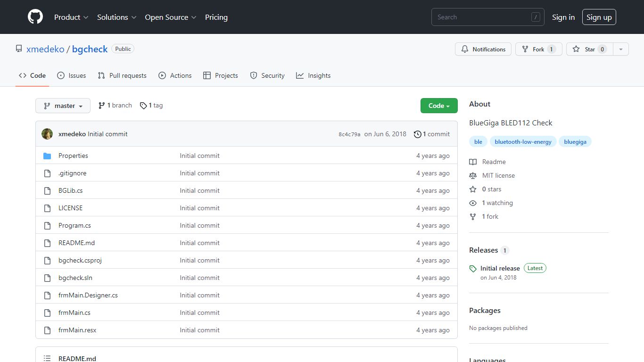644x362 pixels.
Task: Expand the Open Source menu
Action: click(170, 17)
